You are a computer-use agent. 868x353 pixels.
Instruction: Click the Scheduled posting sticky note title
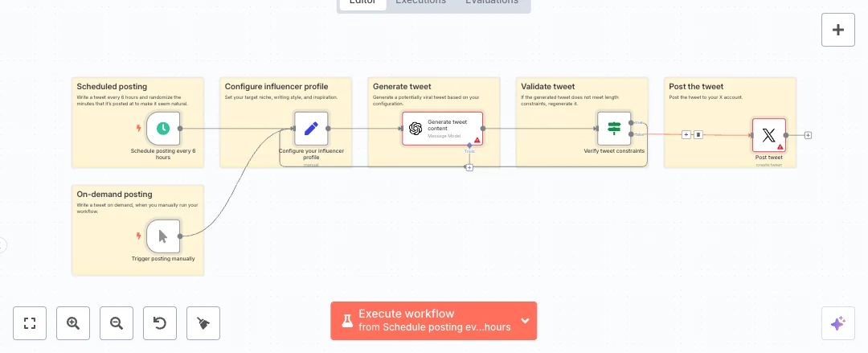click(112, 86)
